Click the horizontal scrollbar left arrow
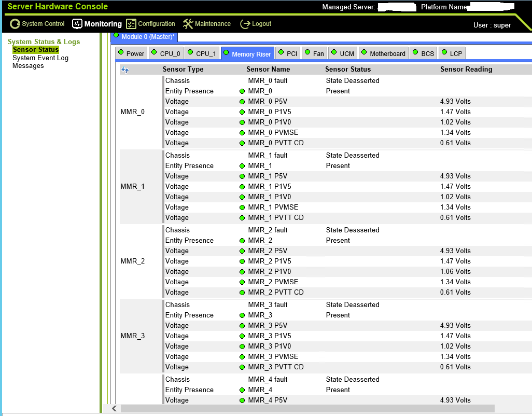Image resolution: width=532 pixels, height=416 pixels. [115, 408]
